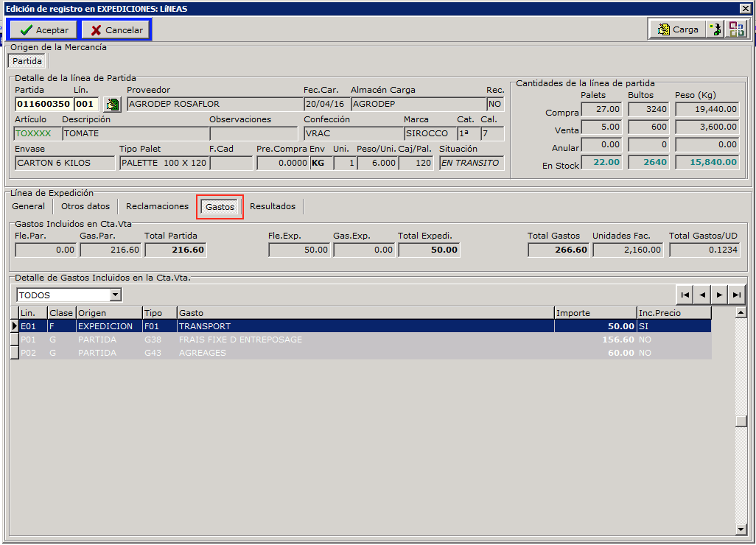Image resolution: width=756 pixels, height=545 pixels.
Task: Expand the TODOS filter dropdown
Action: tap(115, 295)
